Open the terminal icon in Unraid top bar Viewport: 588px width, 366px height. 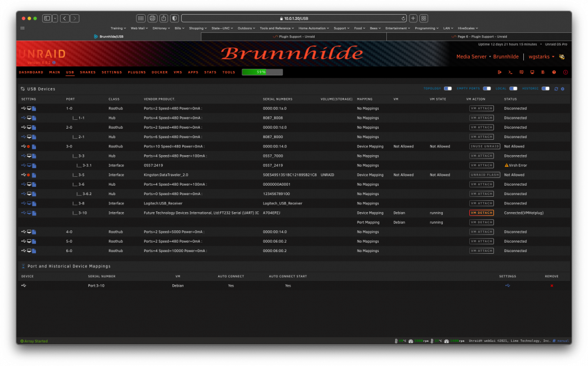(x=510, y=72)
